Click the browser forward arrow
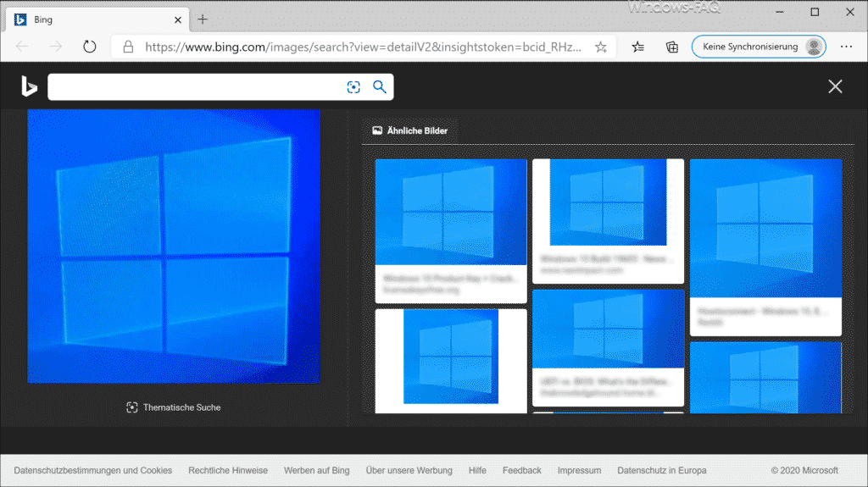 point(55,47)
